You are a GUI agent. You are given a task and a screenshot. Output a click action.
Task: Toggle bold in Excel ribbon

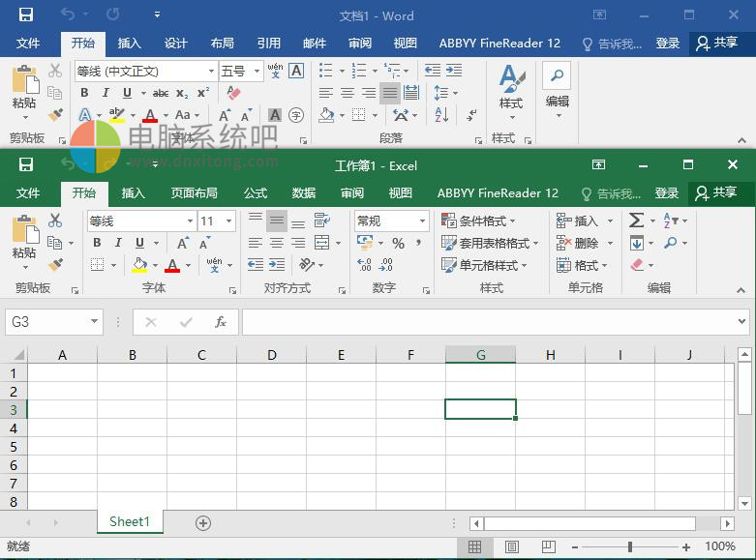coord(97,243)
